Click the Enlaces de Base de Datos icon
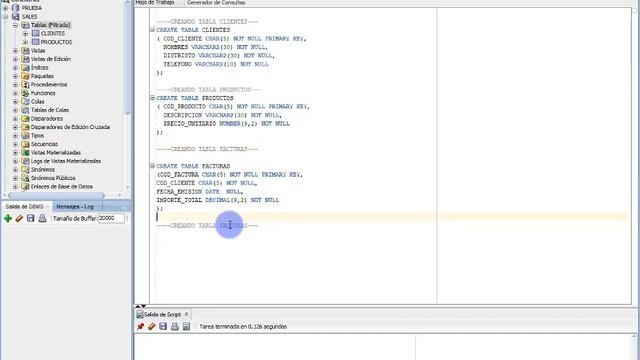The width and height of the screenshot is (640, 360). 25,187
